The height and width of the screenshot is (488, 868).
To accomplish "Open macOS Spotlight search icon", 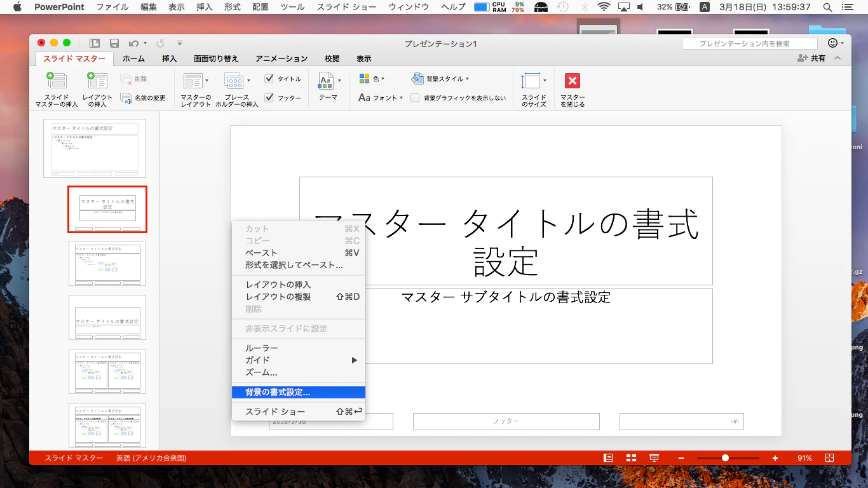I will 827,7.
